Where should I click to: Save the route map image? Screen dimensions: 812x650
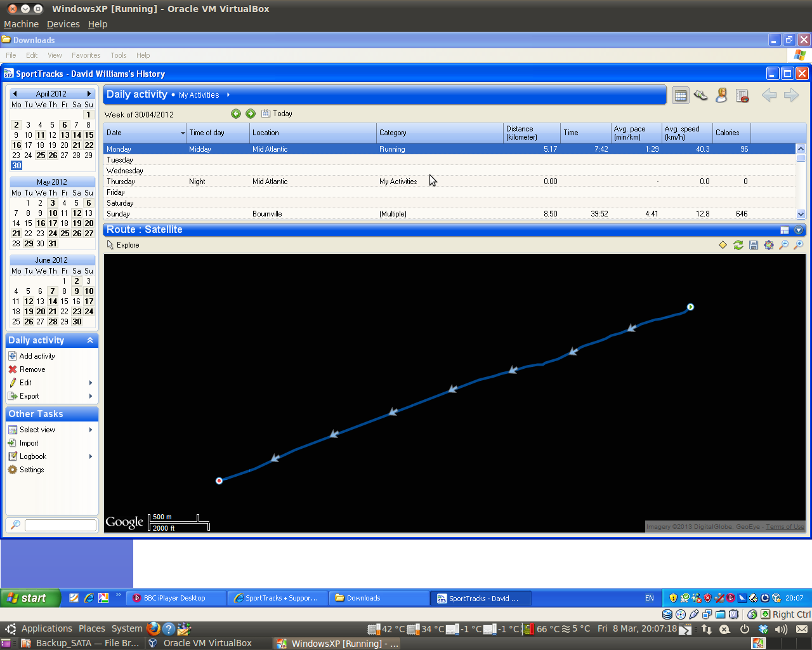pos(754,245)
